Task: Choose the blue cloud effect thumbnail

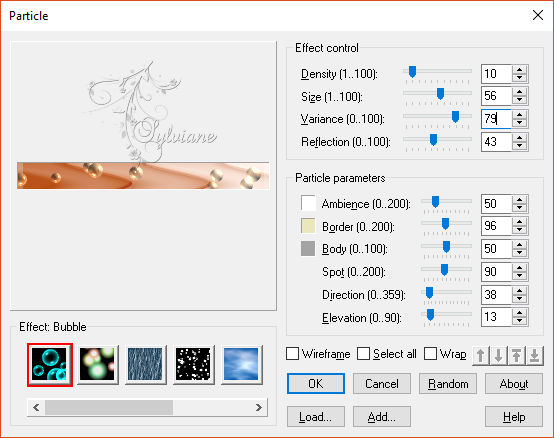Action: [x=241, y=365]
